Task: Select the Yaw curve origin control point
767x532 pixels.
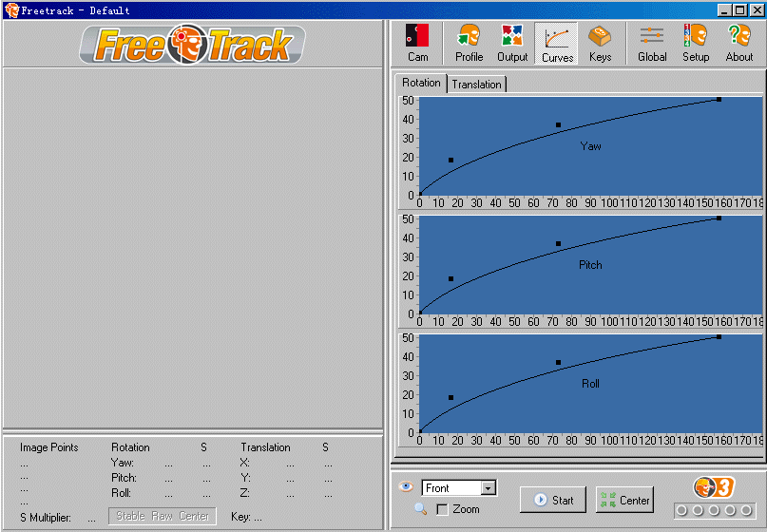Action: [420, 194]
